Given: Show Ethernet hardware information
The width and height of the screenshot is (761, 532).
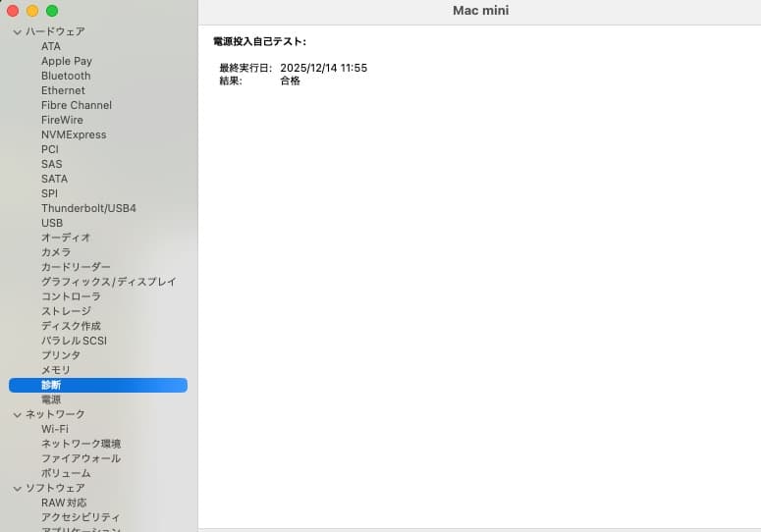Looking at the screenshot, I should pyautogui.click(x=63, y=90).
